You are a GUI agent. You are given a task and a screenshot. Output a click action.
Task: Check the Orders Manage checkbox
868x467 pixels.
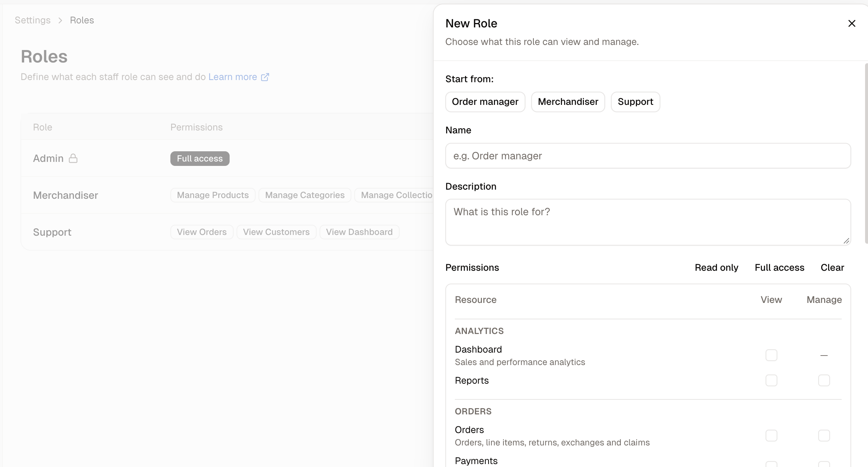pyautogui.click(x=824, y=436)
